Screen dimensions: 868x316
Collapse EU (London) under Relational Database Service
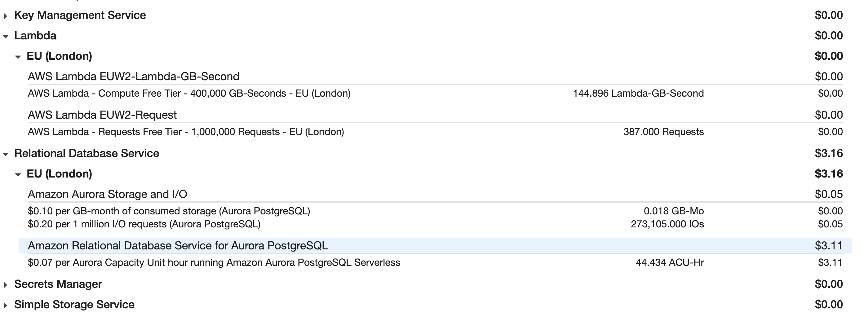pos(18,174)
